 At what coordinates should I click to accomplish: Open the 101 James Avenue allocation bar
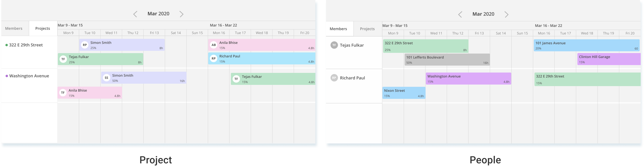(587, 45)
